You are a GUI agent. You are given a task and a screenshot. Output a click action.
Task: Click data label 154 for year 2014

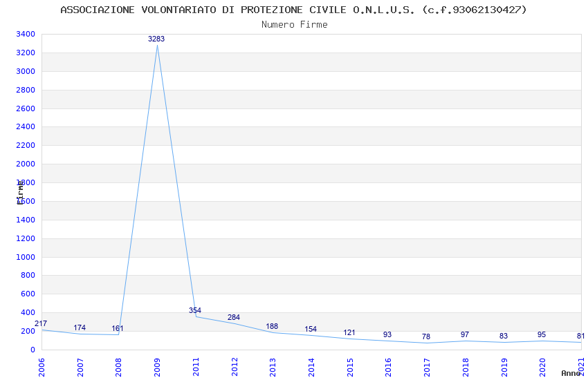(311, 329)
